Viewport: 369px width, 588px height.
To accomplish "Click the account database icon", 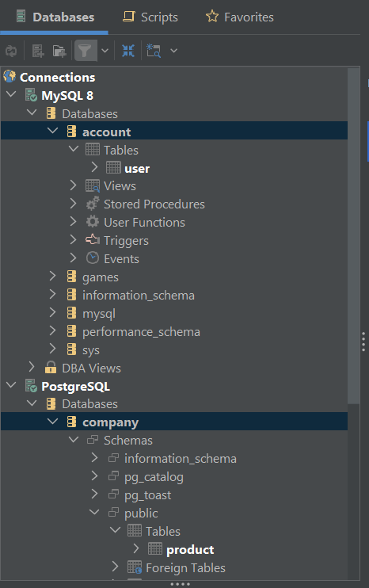I will pyautogui.click(x=71, y=132).
